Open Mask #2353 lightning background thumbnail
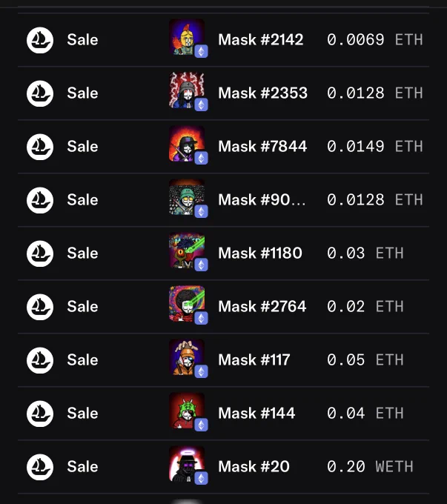This screenshot has height=504, width=447. 187,90
